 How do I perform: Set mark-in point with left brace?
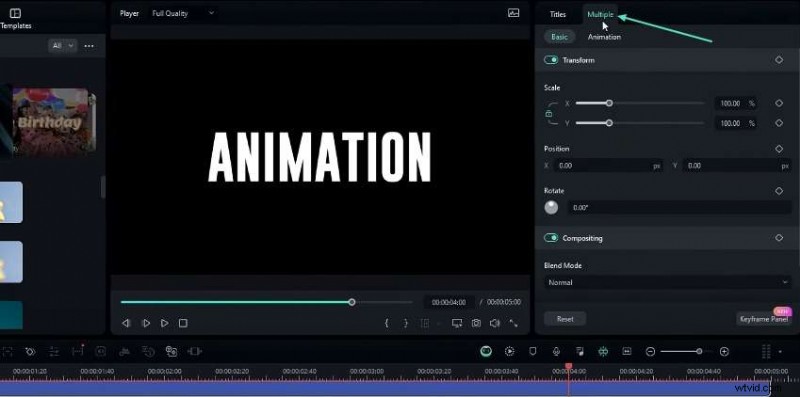387,323
